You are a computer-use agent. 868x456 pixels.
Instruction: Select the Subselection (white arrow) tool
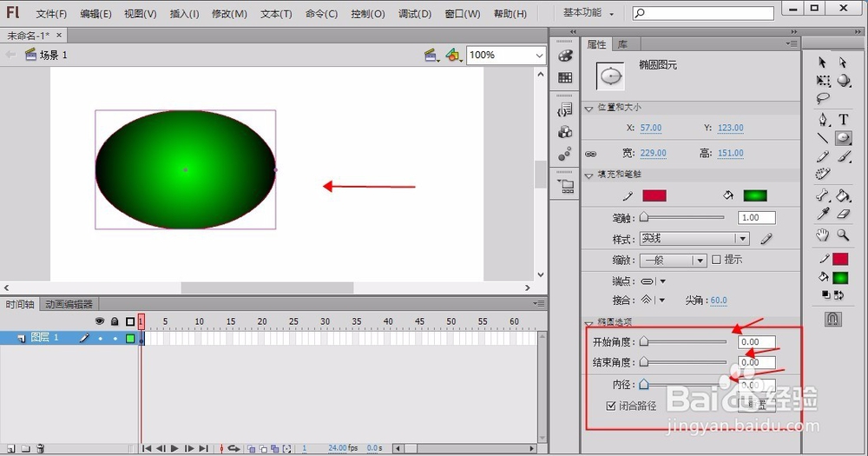click(x=843, y=63)
